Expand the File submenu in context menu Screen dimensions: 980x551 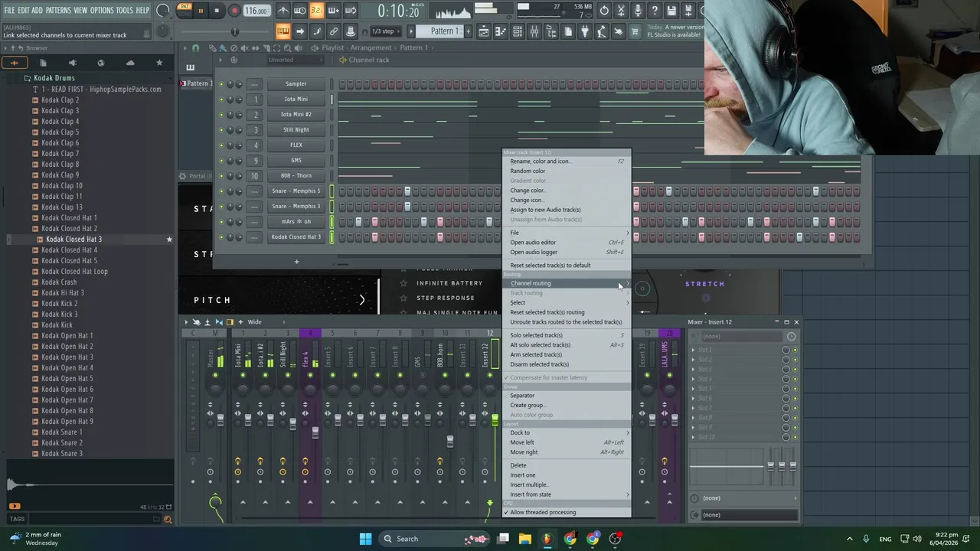click(x=567, y=233)
